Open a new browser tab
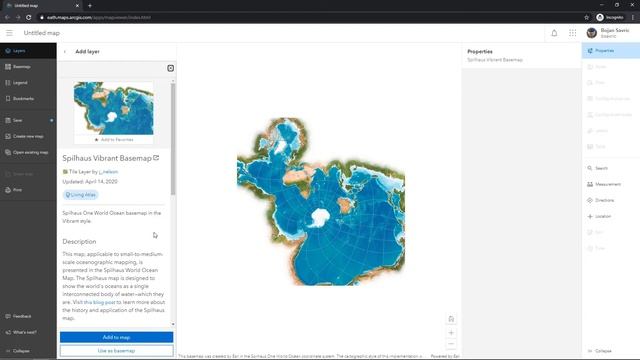Viewport: 640px width, 360px height. click(90, 6)
